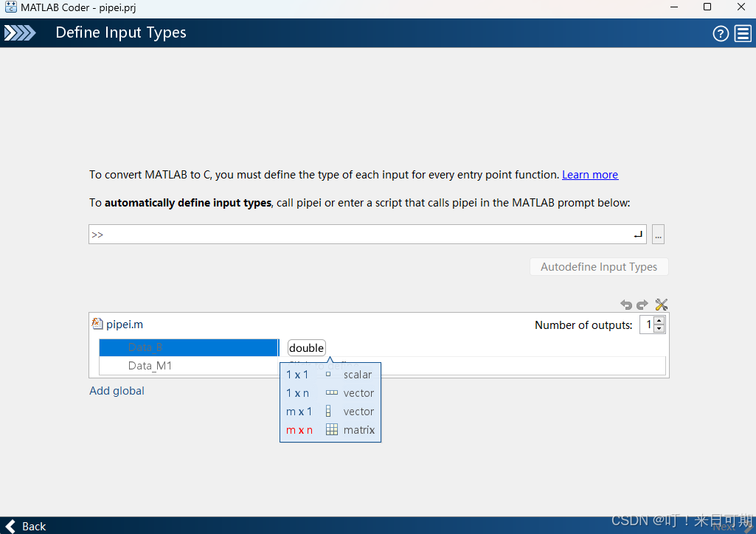Choose 1 x n vector size
Screen dimensions: 756x534
(330, 393)
